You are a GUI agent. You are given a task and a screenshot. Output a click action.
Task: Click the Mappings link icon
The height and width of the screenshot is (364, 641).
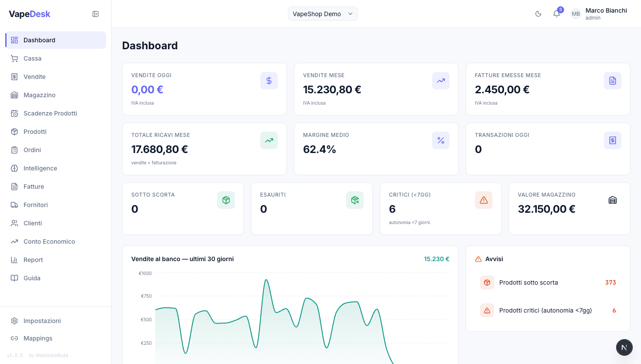[14, 338]
